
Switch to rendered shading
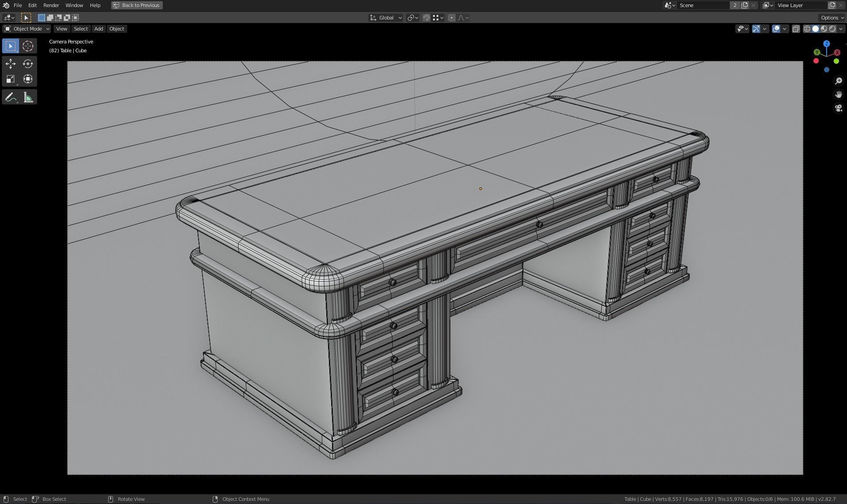[832, 29]
